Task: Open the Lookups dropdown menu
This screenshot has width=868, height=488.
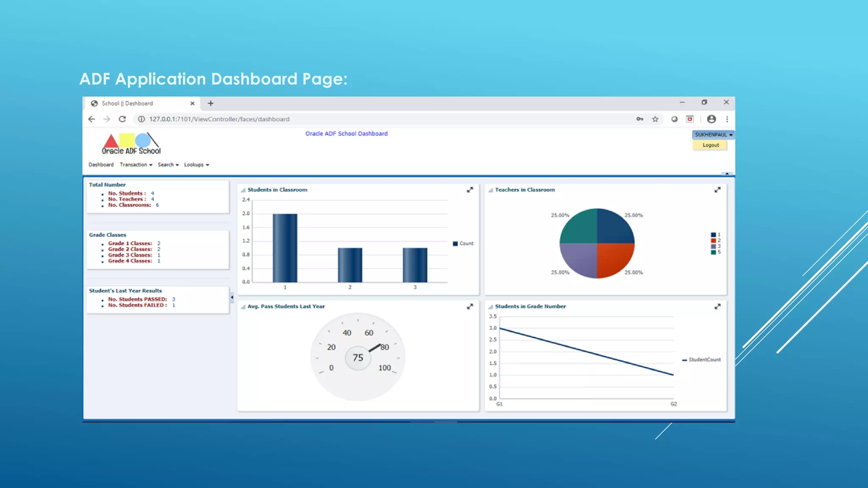Action: tap(196, 165)
